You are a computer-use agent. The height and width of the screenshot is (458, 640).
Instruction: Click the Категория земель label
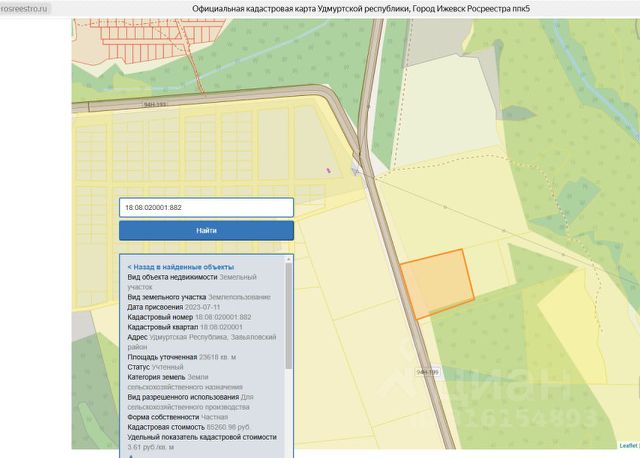pyautogui.click(x=156, y=377)
